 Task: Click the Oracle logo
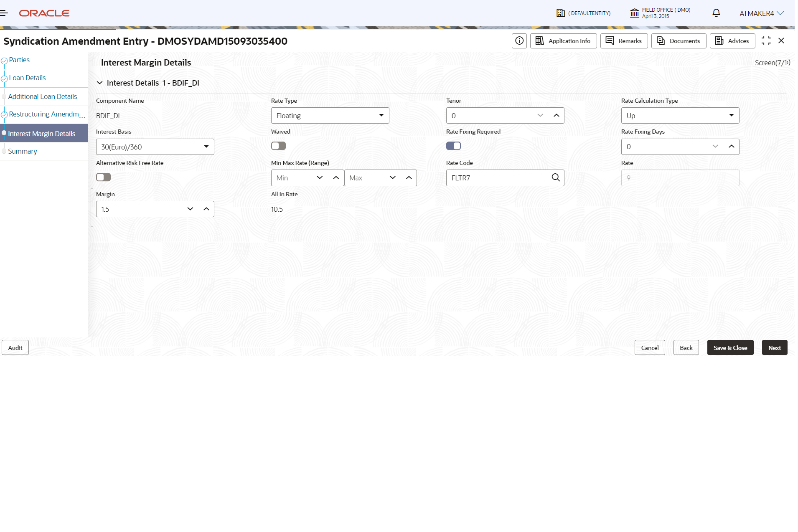(x=44, y=13)
